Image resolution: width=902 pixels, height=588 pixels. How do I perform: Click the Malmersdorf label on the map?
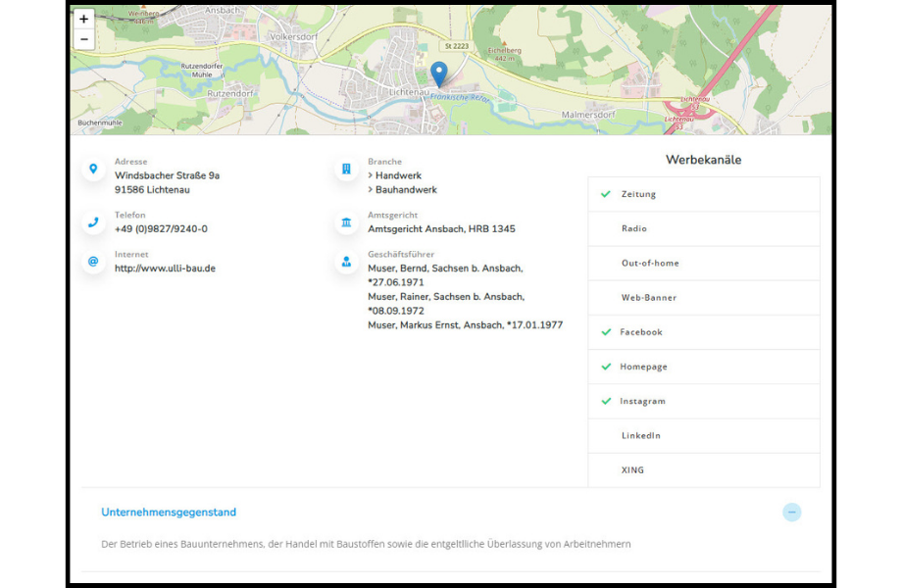(x=588, y=115)
